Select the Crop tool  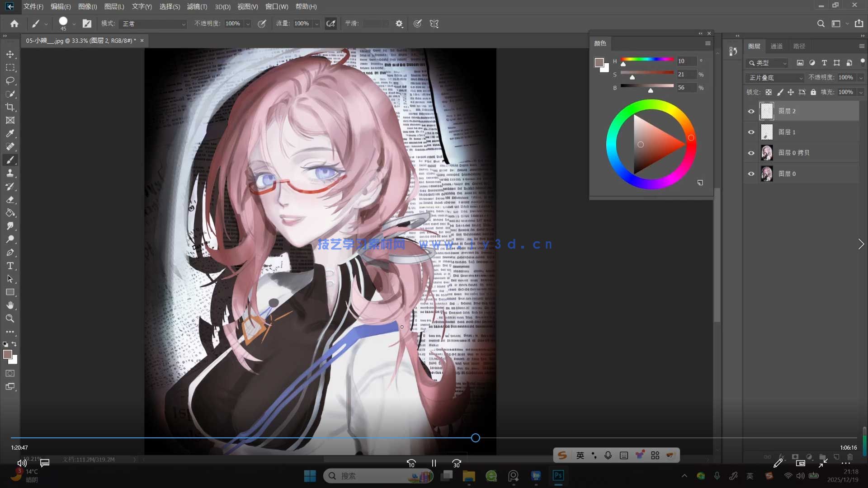[x=10, y=107]
